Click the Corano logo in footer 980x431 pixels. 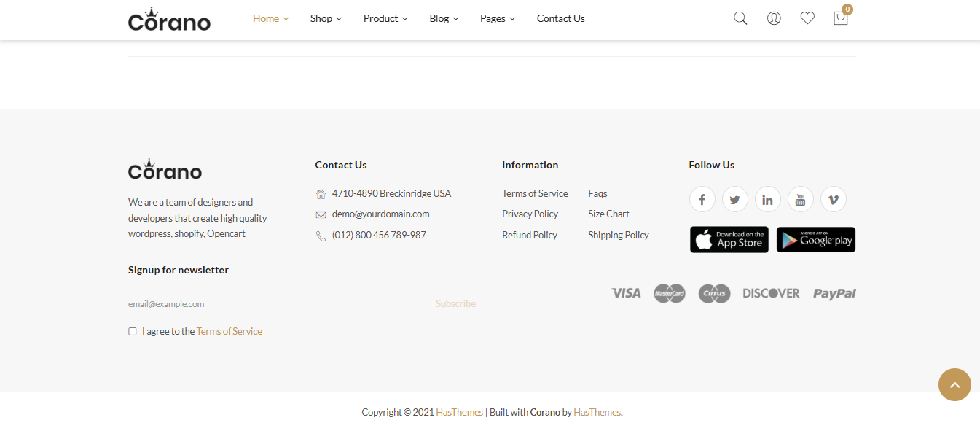pyautogui.click(x=165, y=169)
